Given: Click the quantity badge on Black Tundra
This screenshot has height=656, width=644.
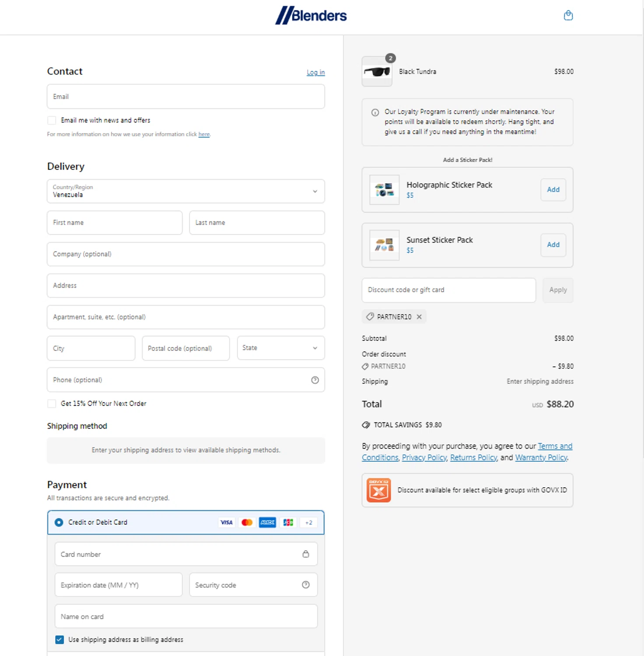Looking at the screenshot, I should pos(391,58).
